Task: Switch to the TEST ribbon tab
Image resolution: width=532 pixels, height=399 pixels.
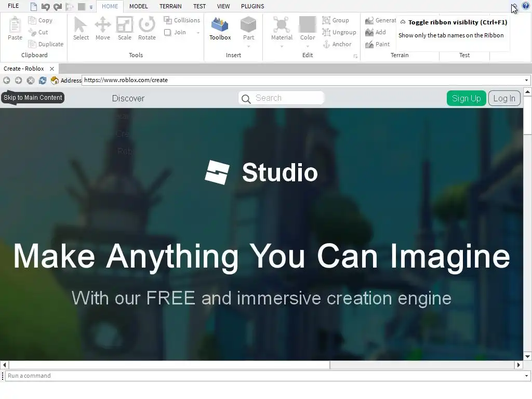Action: (x=199, y=6)
